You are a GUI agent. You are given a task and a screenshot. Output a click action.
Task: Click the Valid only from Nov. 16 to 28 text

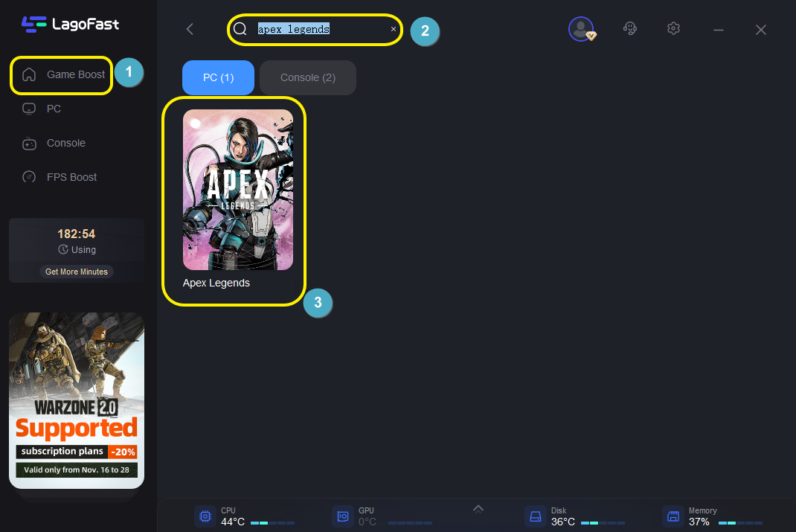[x=77, y=469]
